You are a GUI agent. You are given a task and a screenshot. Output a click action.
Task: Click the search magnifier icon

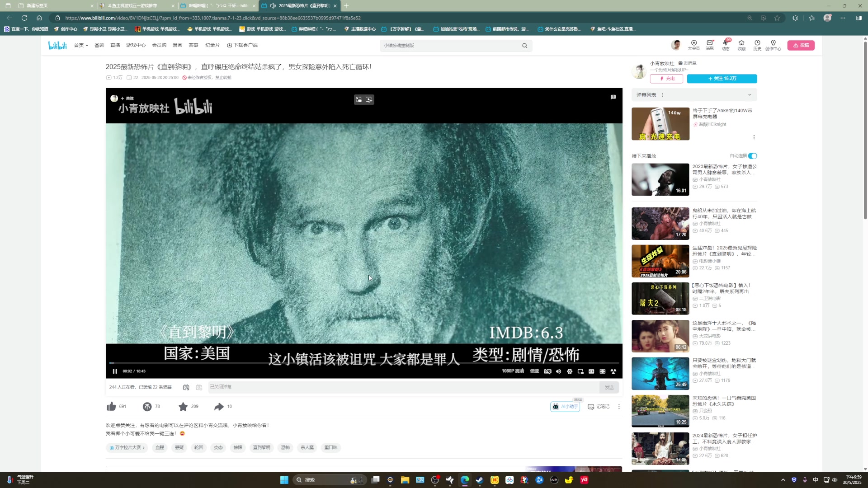click(x=524, y=46)
